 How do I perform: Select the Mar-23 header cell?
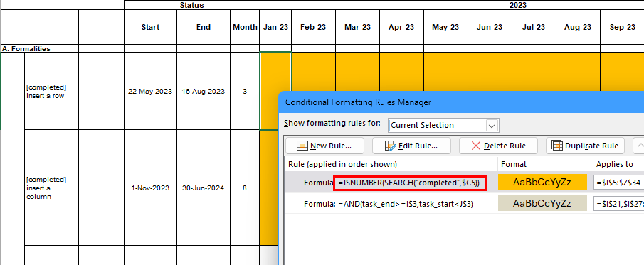click(357, 27)
